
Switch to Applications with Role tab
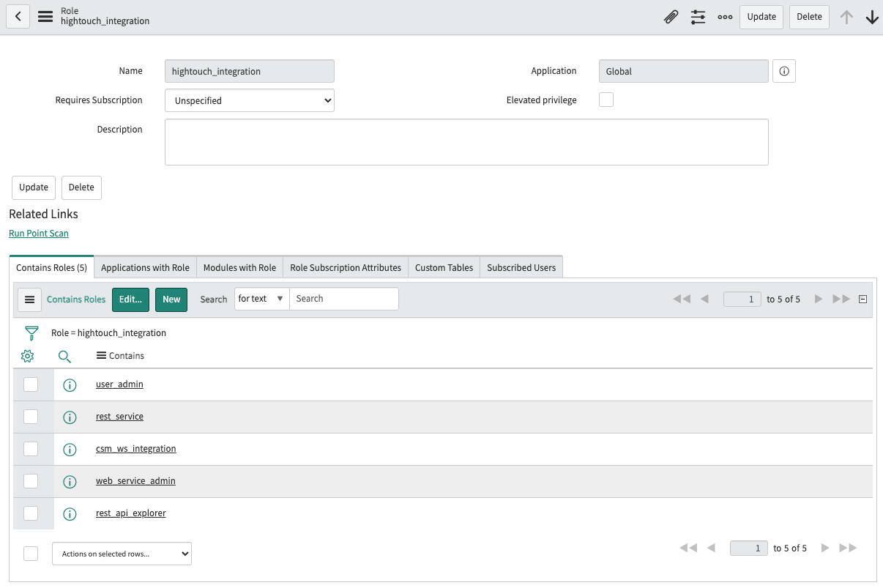tap(145, 267)
